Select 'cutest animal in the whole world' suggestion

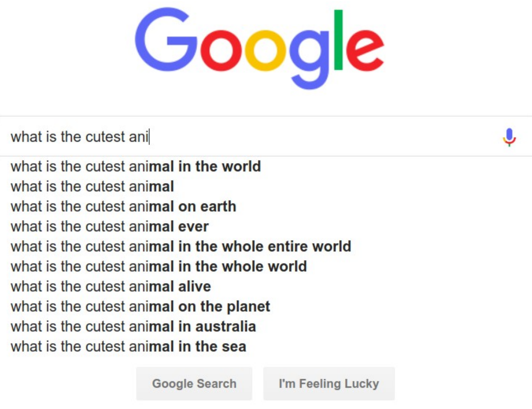pos(158,266)
